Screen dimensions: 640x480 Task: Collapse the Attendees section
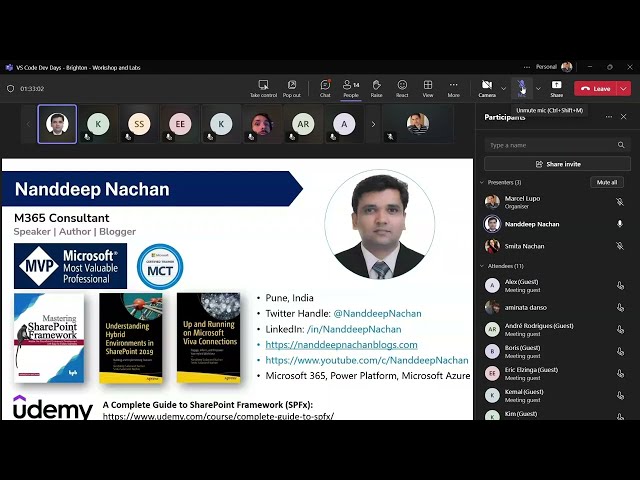click(x=482, y=266)
